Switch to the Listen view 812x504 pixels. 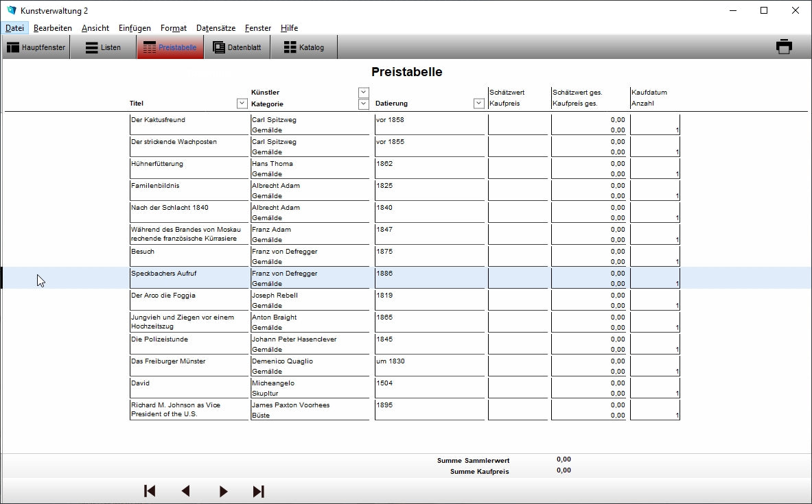click(x=103, y=48)
